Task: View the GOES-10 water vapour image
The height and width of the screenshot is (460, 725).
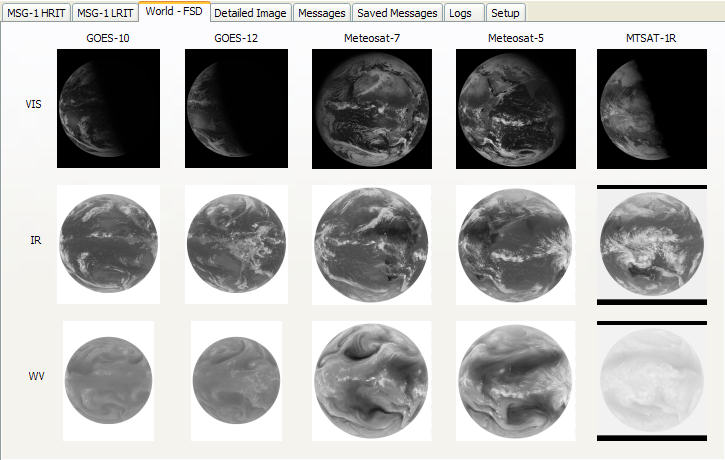Action: tap(108, 381)
